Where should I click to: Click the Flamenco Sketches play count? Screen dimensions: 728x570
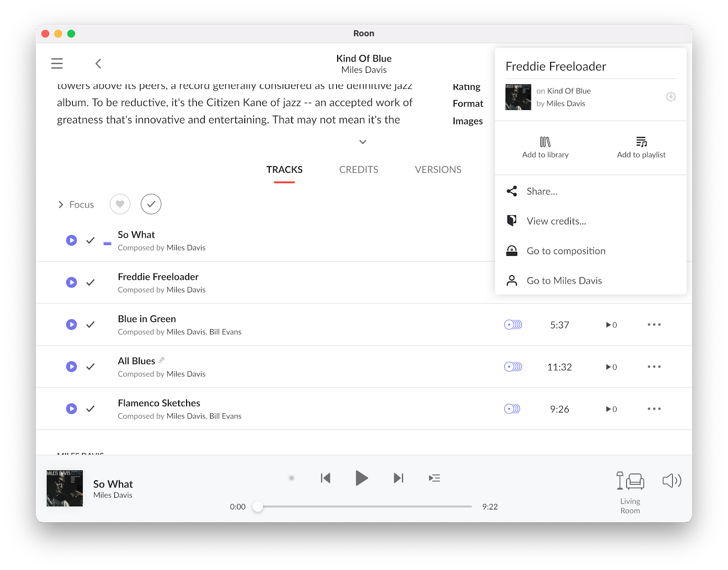(x=611, y=409)
